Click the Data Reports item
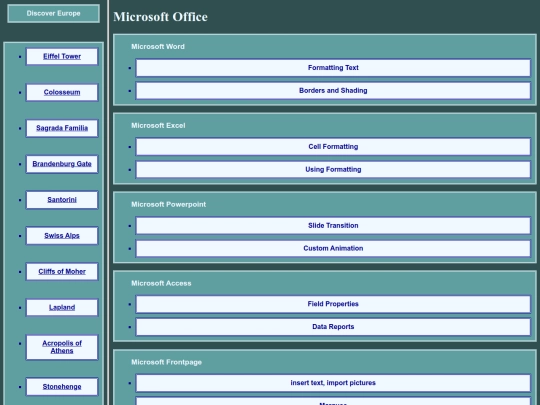Viewport: 540px width, 405px height. coord(333,327)
